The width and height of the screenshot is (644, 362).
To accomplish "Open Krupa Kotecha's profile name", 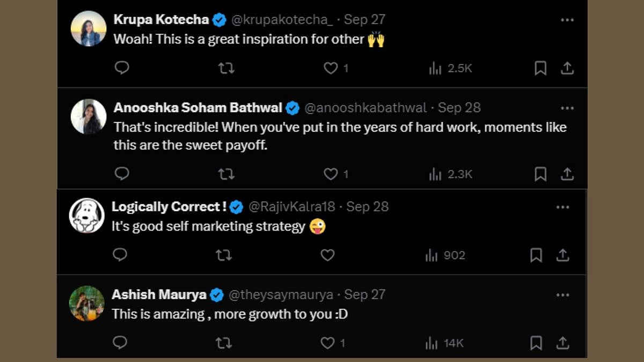I will point(161,20).
